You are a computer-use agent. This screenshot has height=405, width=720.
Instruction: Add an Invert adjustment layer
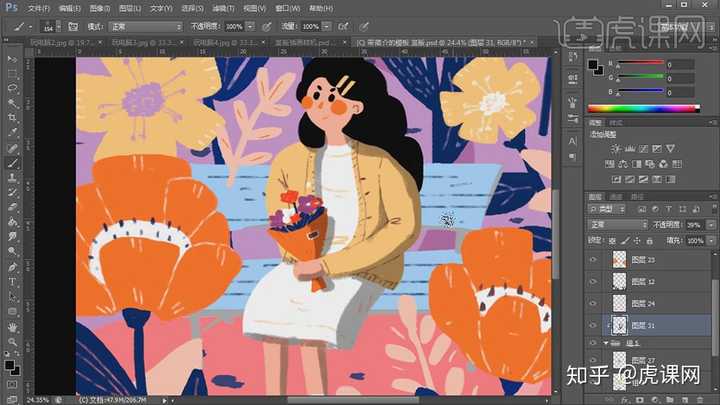[616, 179]
